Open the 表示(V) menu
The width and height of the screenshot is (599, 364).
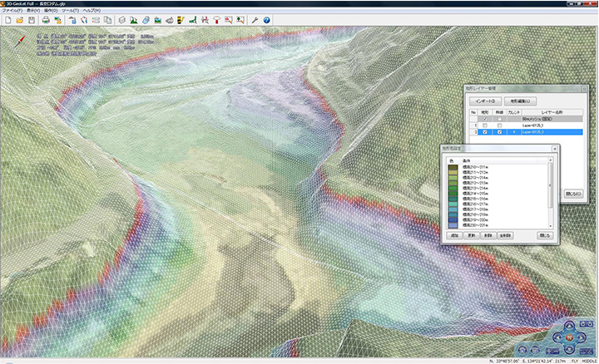tap(34, 10)
